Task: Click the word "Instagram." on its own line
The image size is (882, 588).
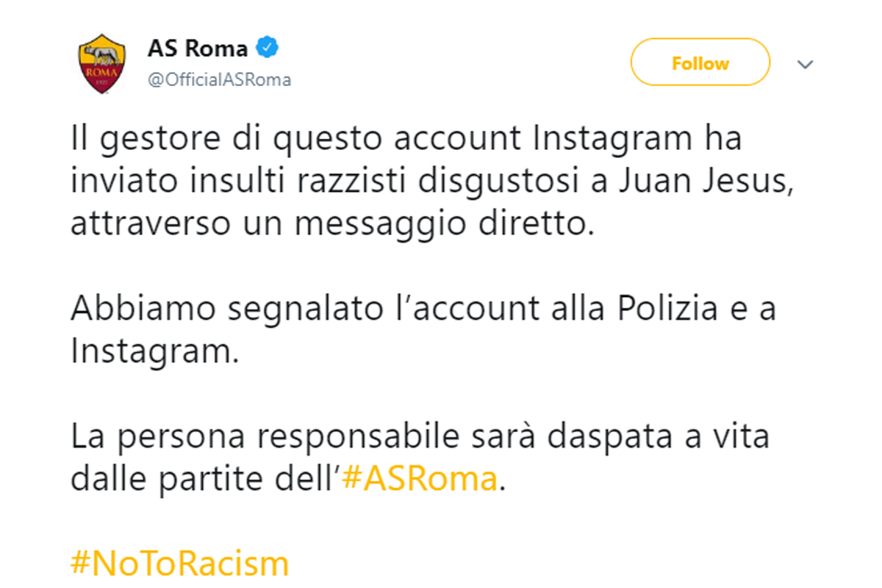Action: (x=155, y=351)
